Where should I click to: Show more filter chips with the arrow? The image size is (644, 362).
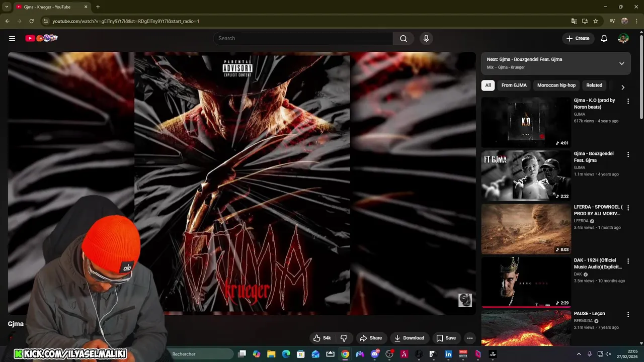click(x=623, y=87)
